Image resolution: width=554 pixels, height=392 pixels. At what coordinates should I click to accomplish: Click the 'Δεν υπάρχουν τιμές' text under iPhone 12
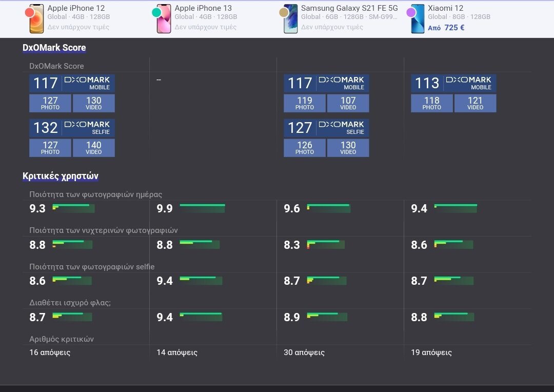(78, 27)
